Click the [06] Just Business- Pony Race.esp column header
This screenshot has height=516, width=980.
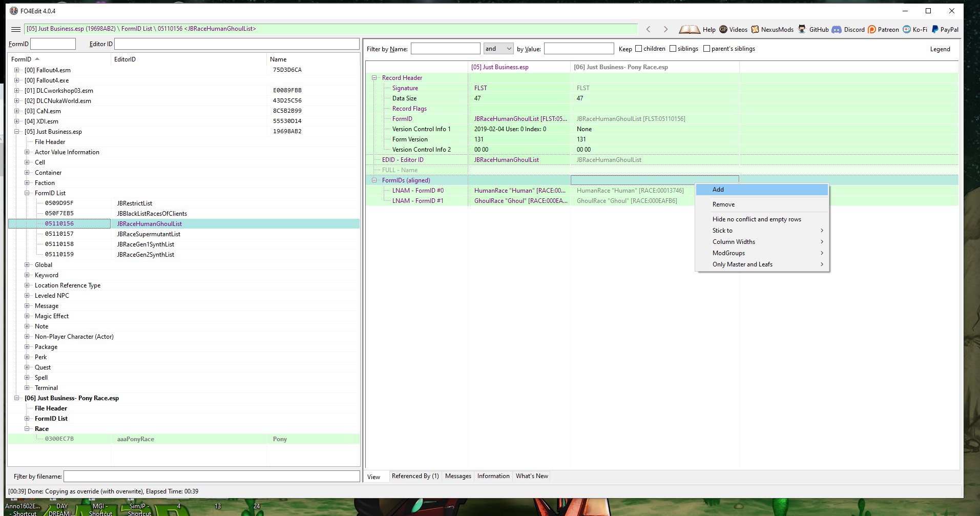tap(655, 67)
